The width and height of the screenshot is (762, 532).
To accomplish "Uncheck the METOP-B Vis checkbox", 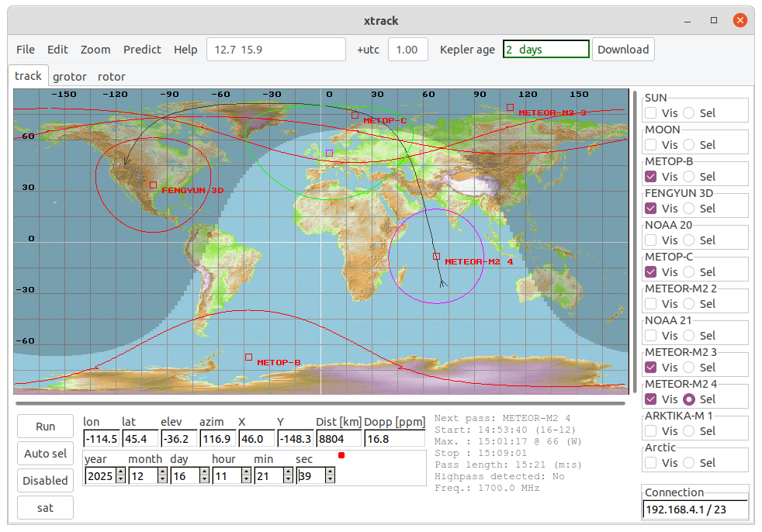I will [x=651, y=177].
